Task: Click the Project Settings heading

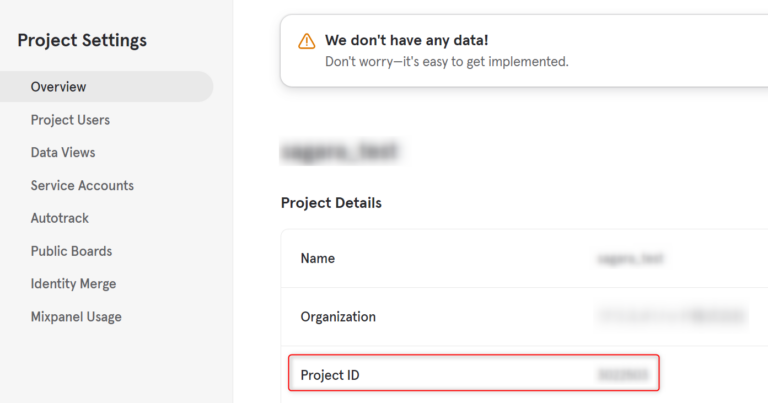Action: (x=82, y=41)
